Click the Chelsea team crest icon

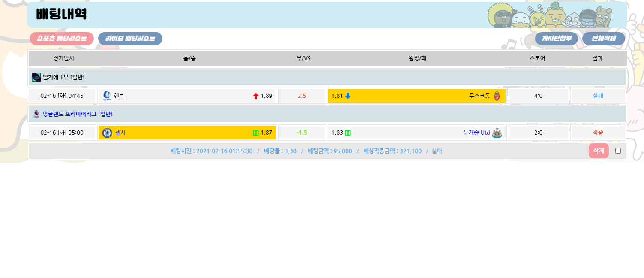(x=107, y=133)
